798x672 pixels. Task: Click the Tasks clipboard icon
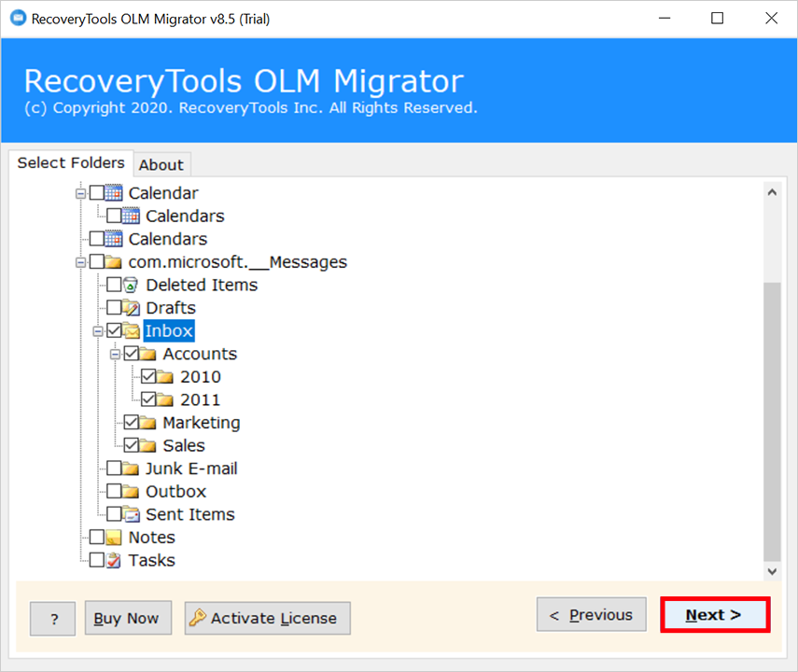113,561
